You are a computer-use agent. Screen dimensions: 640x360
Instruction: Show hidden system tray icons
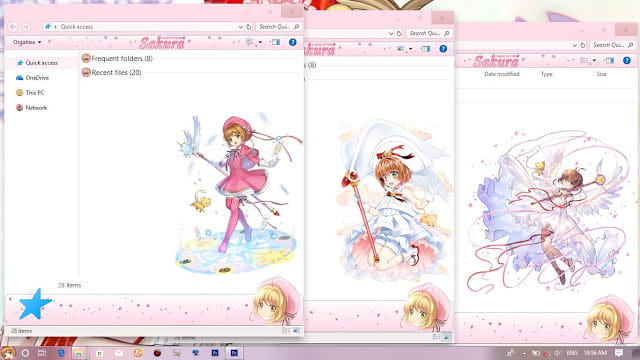(524, 353)
